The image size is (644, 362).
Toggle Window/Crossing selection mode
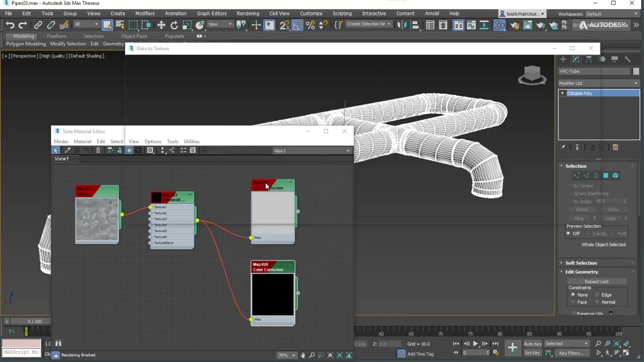pos(146,25)
